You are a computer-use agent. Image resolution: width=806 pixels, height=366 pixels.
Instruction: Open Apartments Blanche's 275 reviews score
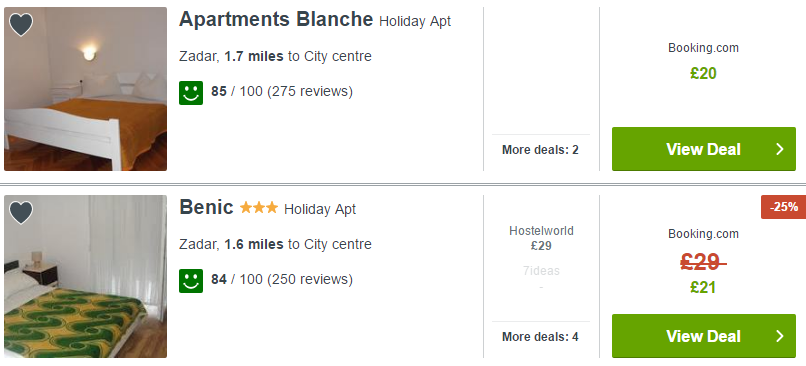[x=282, y=92]
